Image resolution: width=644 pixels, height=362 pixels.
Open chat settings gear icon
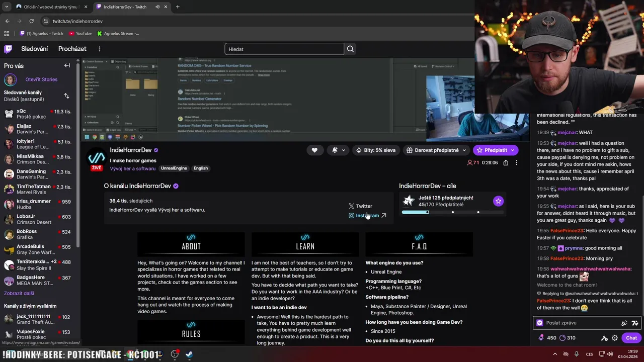(x=615, y=338)
